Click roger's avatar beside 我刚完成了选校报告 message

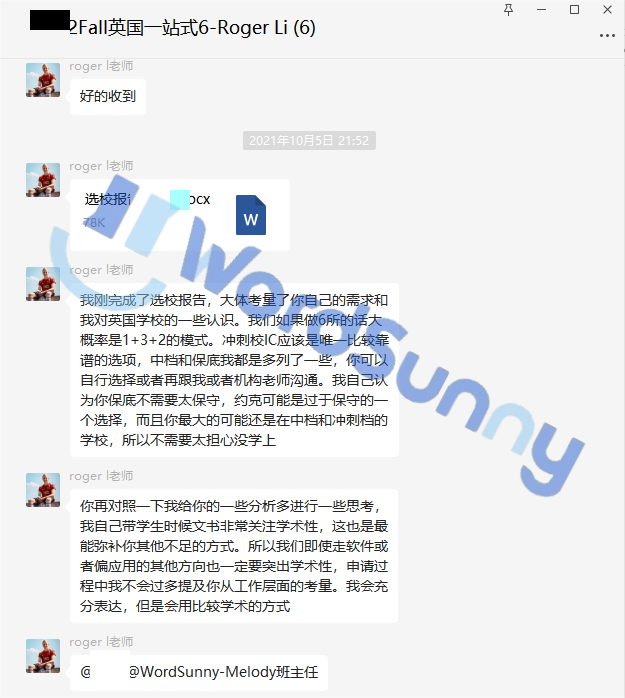(43, 284)
